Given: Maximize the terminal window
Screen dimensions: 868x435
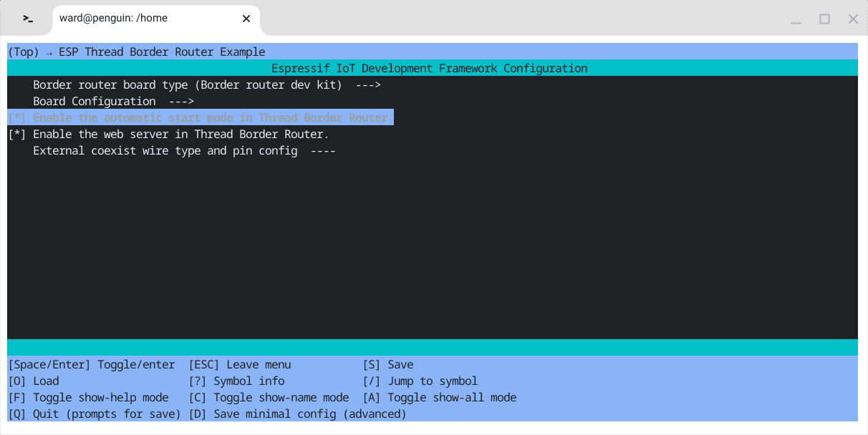Looking at the screenshot, I should tap(824, 19).
